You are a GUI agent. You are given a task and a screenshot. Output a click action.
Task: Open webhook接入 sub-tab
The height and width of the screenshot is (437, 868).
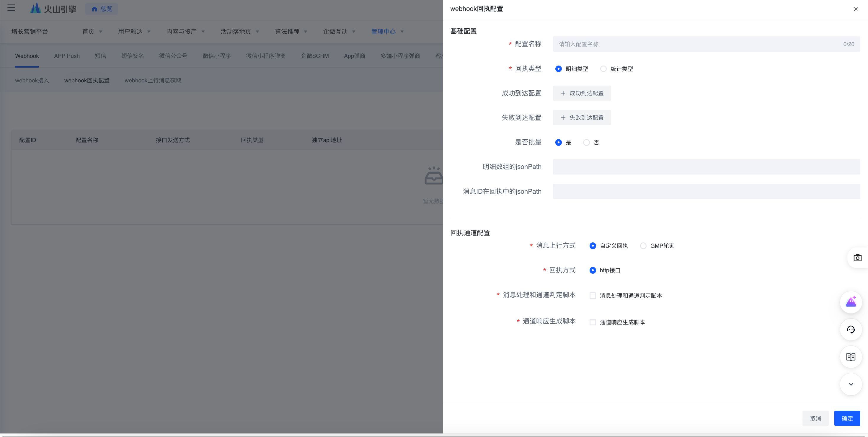[x=32, y=81]
